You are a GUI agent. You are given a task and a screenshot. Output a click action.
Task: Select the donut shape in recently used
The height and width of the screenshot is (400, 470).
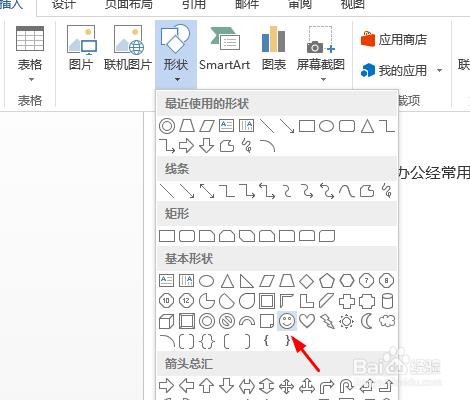click(167, 126)
